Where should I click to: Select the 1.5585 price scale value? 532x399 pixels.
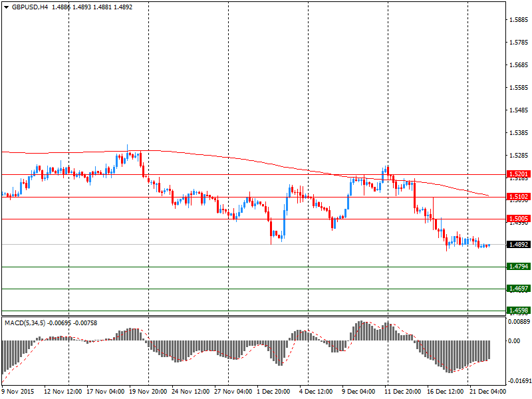pos(519,88)
